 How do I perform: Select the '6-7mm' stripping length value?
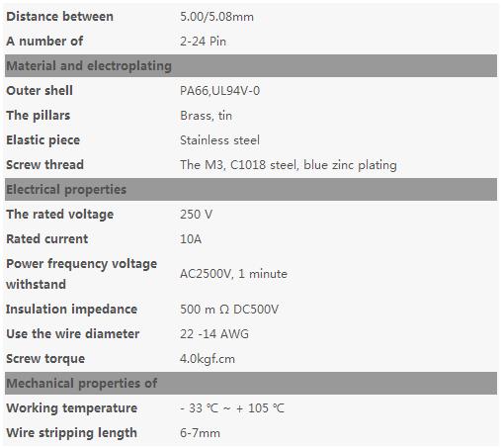[200, 433]
